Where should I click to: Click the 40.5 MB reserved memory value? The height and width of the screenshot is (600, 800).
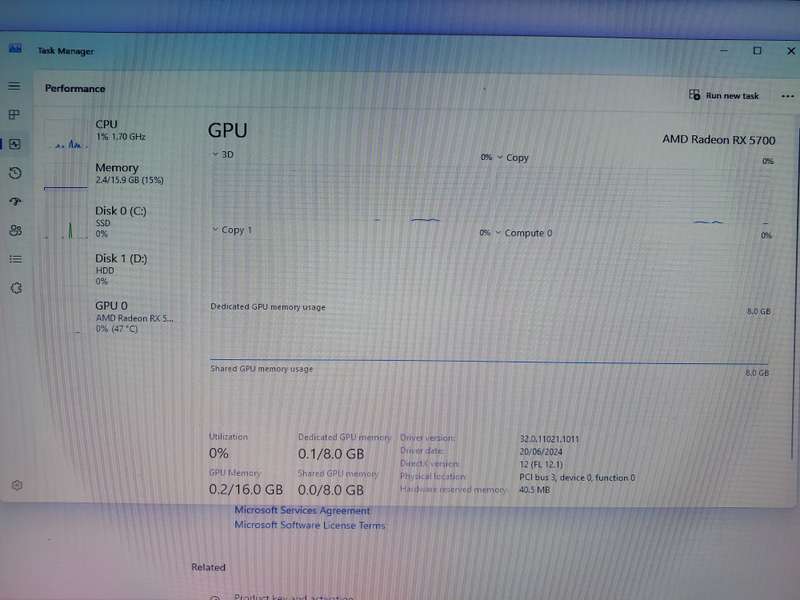click(534, 490)
